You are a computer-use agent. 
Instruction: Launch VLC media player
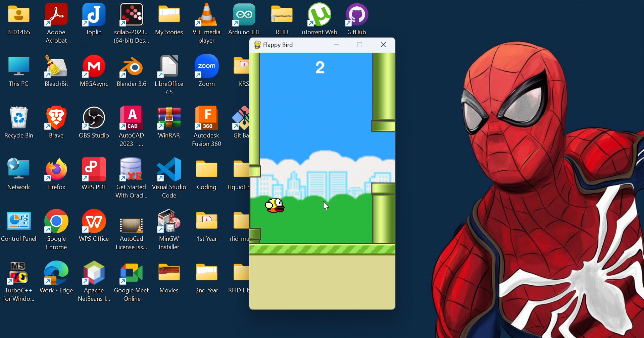click(x=207, y=15)
